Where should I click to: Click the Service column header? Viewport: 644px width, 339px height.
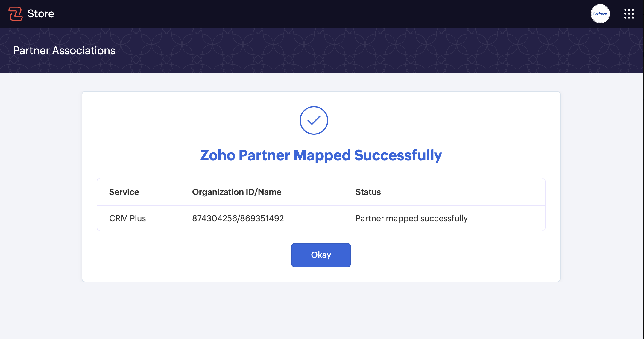click(124, 192)
